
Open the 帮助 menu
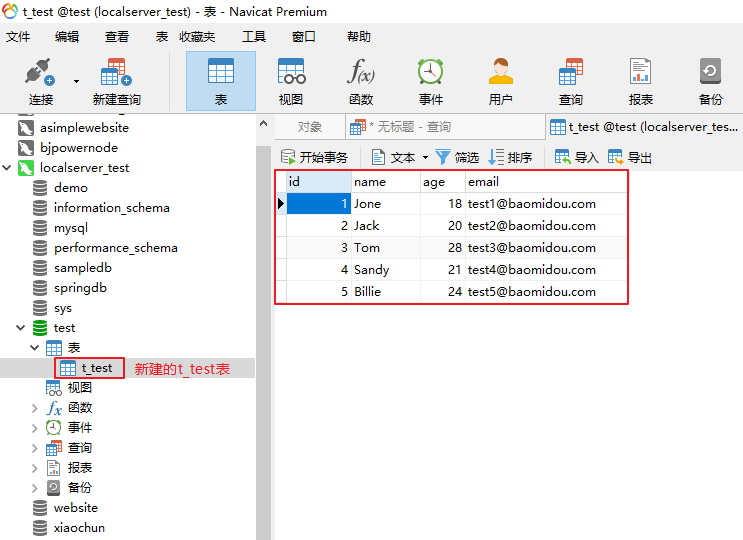point(359,36)
